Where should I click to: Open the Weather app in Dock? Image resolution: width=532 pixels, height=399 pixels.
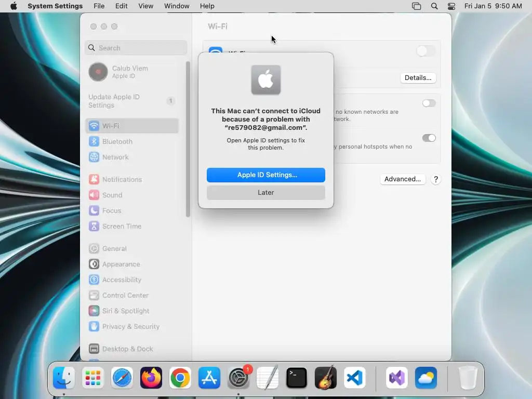coord(426,378)
